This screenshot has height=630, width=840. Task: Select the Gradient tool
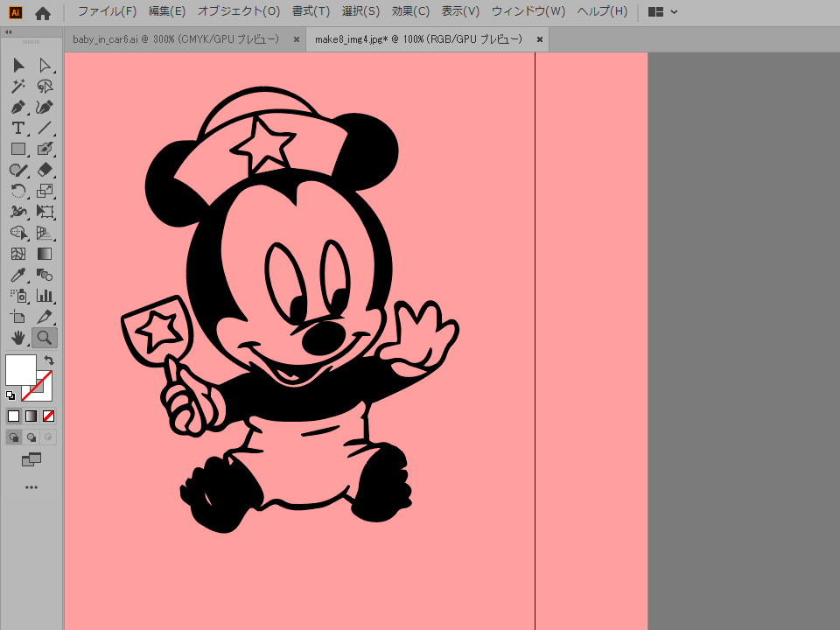pyautogui.click(x=45, y=254)
